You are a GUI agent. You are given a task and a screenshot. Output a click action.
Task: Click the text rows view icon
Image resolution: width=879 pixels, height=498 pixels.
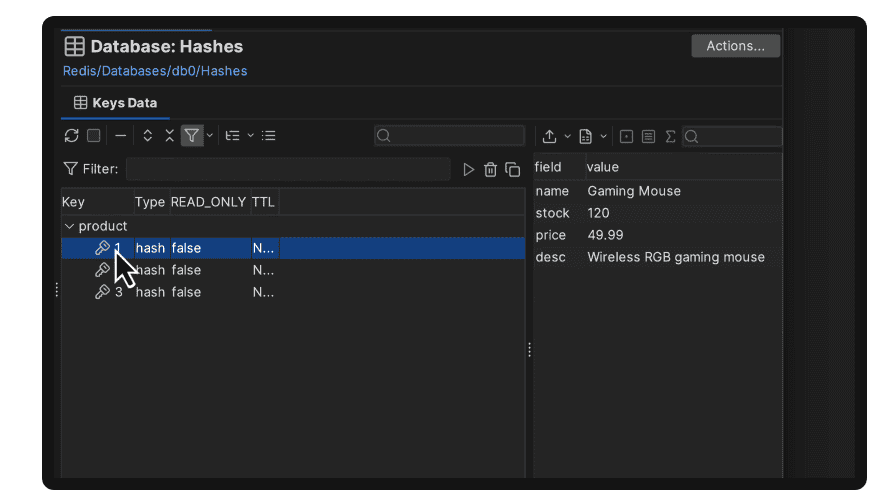(x=648, y=136)
